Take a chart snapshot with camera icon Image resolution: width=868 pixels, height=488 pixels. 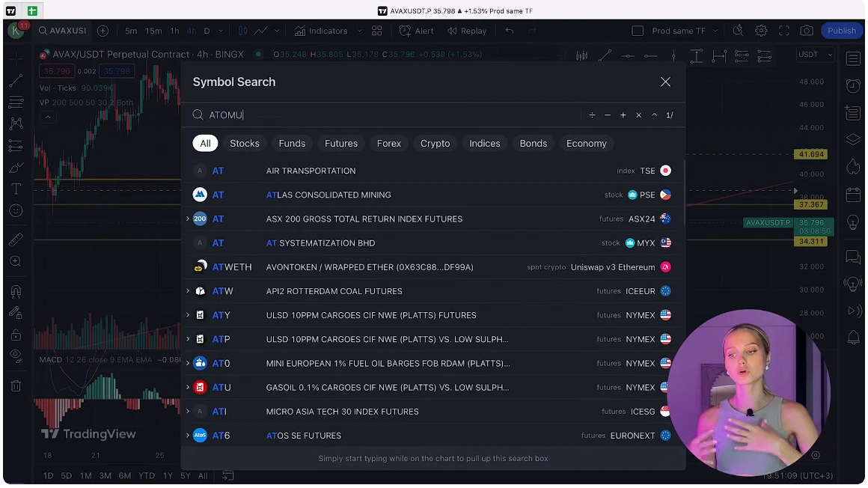[x=805, y=30]
